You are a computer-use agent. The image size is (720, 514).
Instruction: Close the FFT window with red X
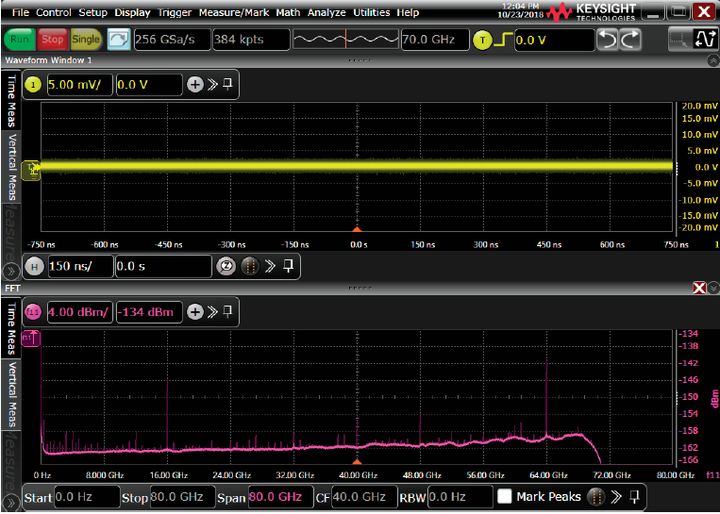pyautogui.click(x=699, y=288)
